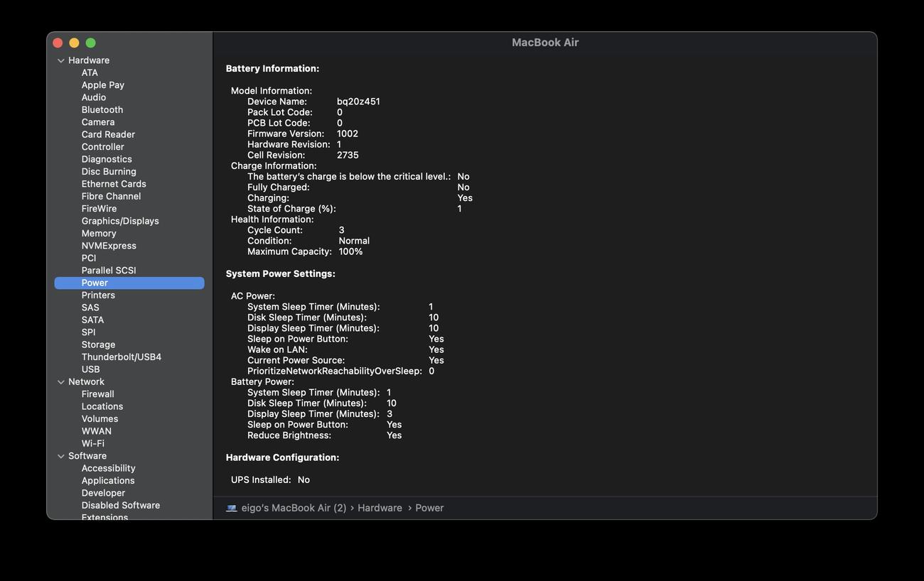This screenshot has width=924, height=581.
Task: Select FireWire in the sidebar
Action: coord(99,209)
